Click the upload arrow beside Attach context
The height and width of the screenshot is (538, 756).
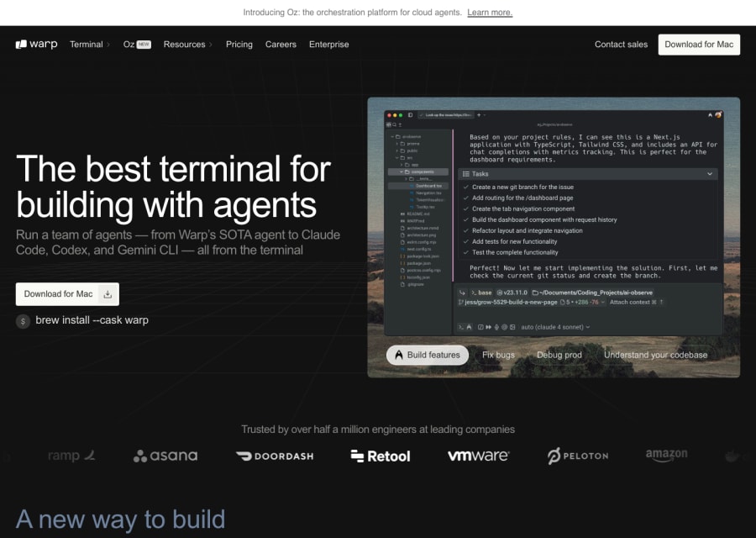(x=662, y=302)
